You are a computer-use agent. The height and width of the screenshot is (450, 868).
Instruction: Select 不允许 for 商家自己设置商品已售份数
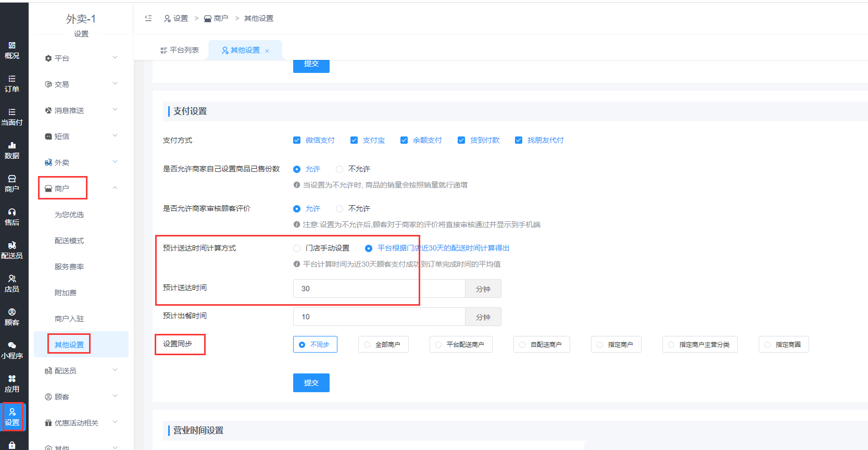[x=339, y=169]
